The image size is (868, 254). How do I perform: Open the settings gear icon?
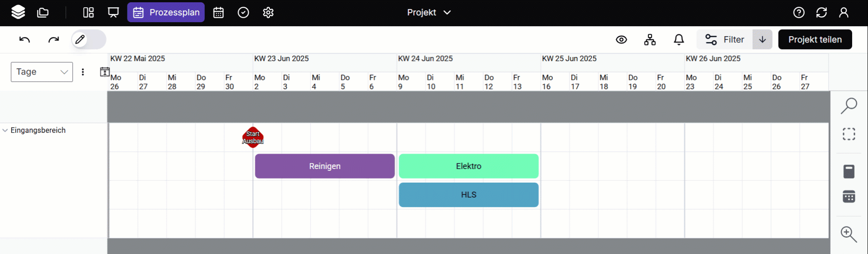268,12
